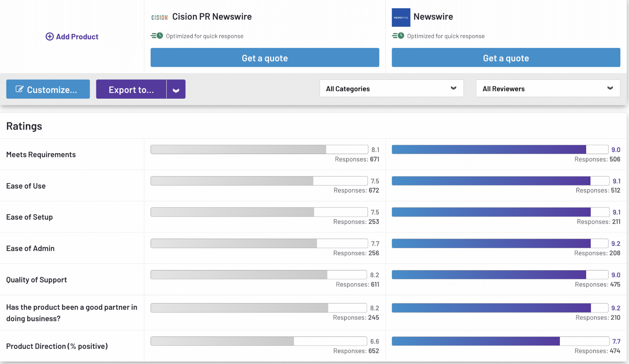The height and width of the screenshot is (364, 629).
Task: Get a quote for Cision PR Newswire
Action: pyautogui.click(x=265, y=58)
